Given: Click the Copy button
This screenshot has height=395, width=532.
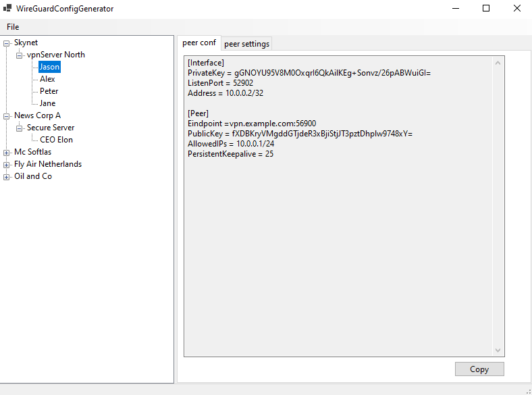Looking at the screenshot, I should [x=479, y=369].
